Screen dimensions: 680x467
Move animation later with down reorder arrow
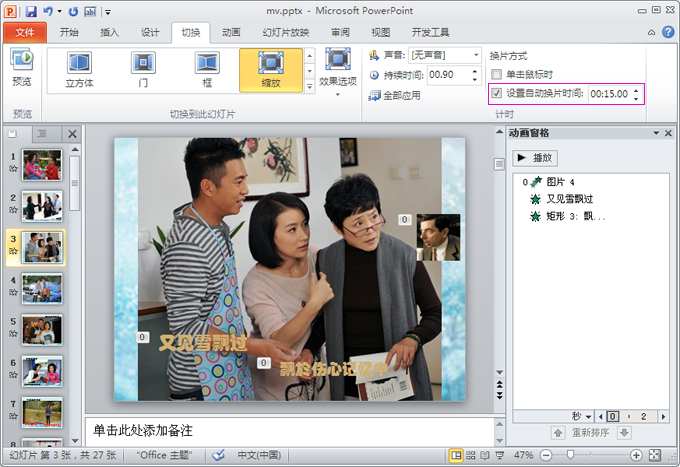click(x=624, y=433)
